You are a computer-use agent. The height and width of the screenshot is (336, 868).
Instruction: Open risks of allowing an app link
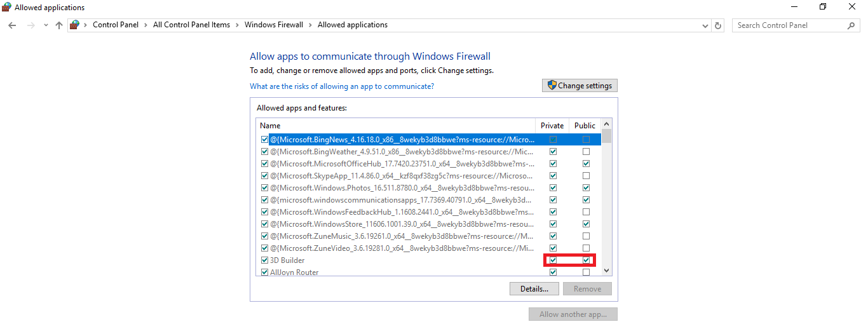pyautogui.click(x=342, y=86)
